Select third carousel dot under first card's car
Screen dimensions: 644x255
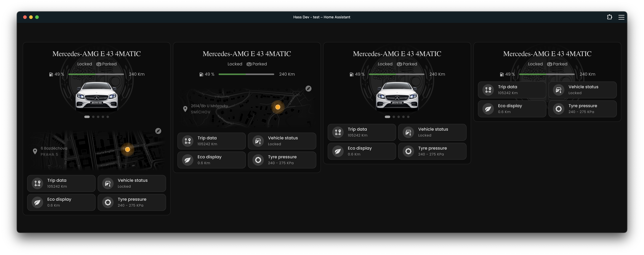(98, 117)
